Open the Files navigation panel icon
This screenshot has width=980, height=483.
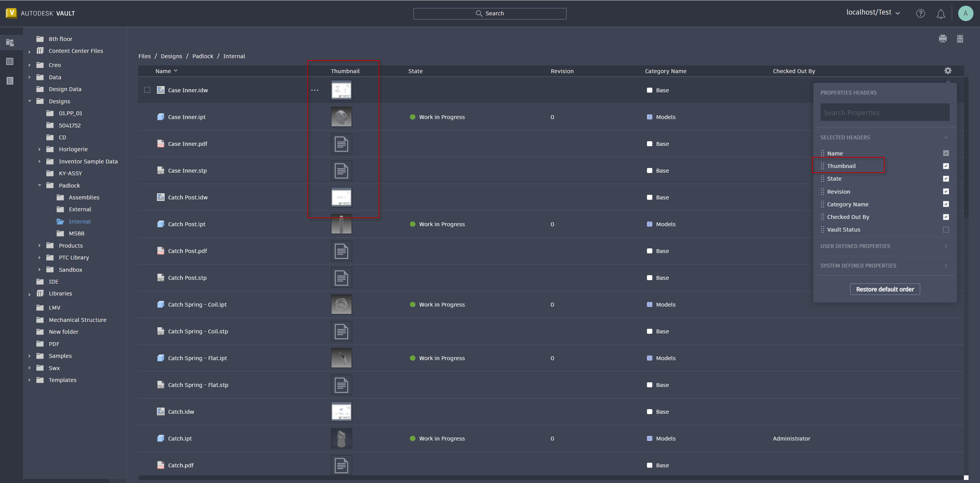[x=10, y=42]
